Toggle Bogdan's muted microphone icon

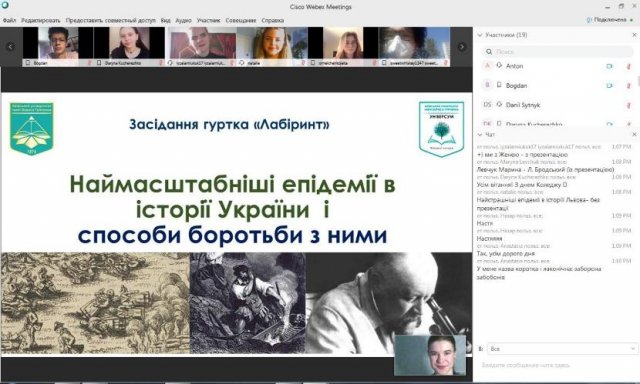629,86
